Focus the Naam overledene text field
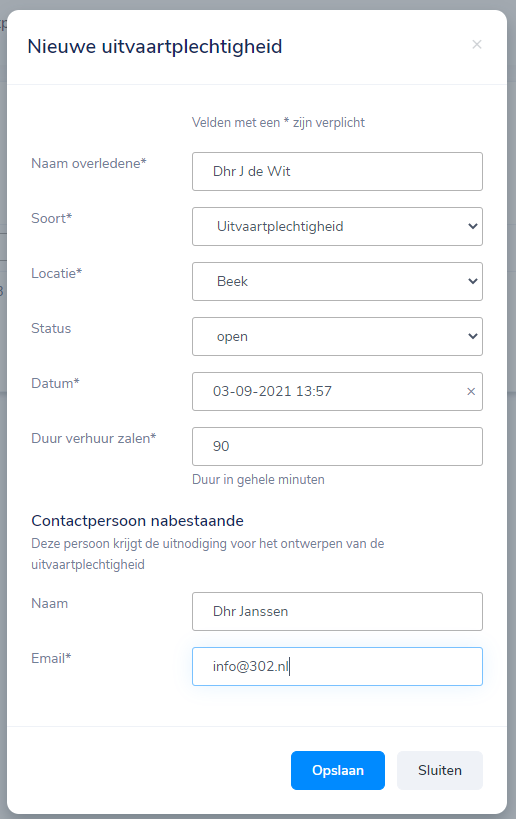 [337, 171]
